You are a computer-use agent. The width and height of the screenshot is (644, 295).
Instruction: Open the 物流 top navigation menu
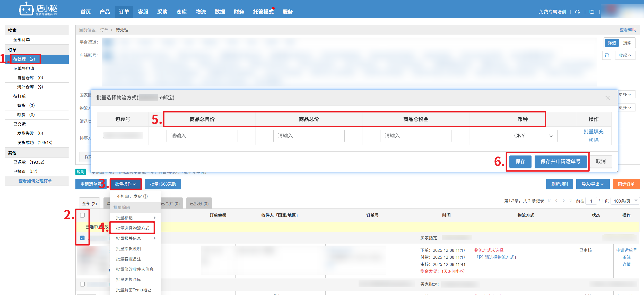201,12
